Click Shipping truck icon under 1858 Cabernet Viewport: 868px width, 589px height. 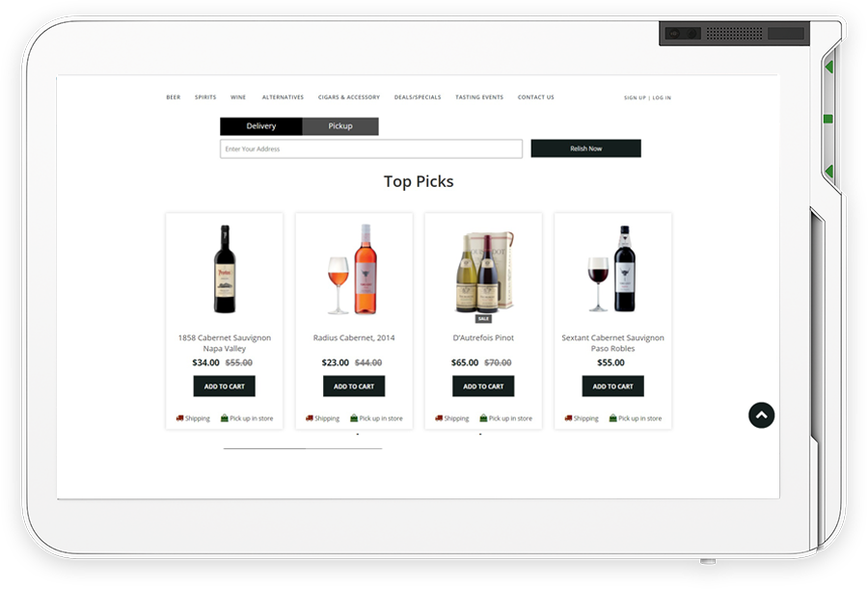coord(179,418)
